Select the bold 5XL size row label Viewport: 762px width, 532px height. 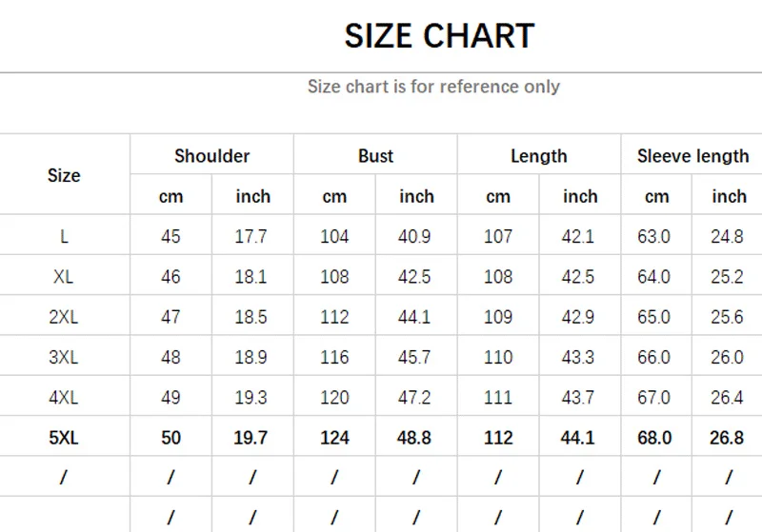coord(64,439)
